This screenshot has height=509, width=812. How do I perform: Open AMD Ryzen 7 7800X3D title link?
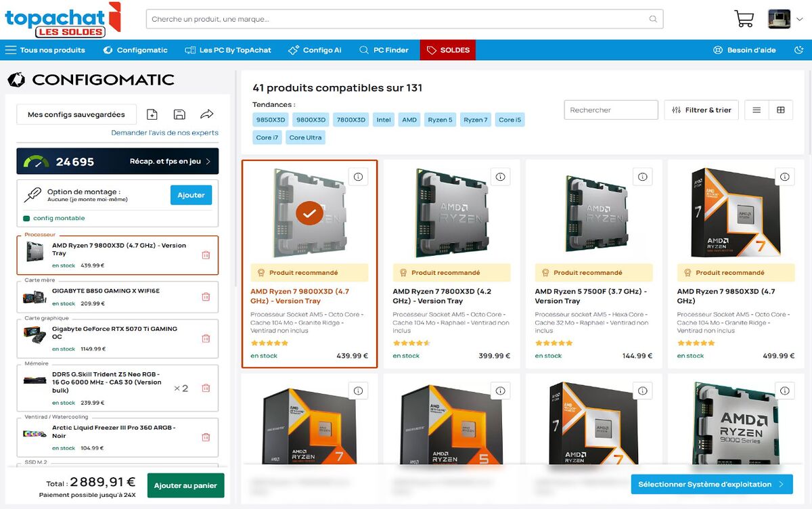443,296
